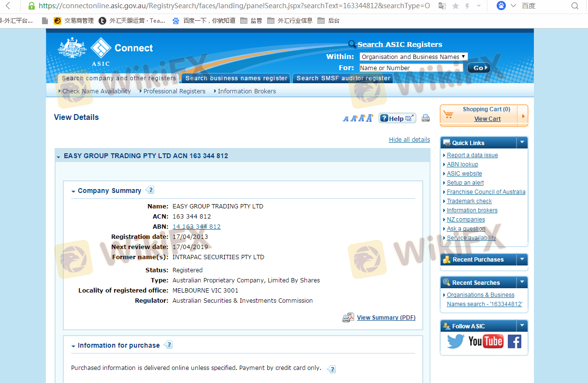The image size is (588, 383).
Task: Click the PDF summary document icon
Action: [x=348, y=318]
